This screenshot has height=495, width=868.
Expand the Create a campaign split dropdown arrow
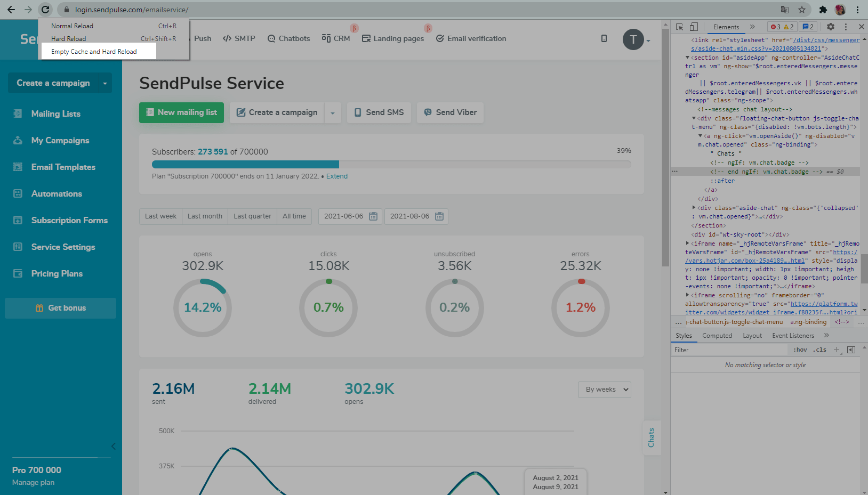coord(333,113)
